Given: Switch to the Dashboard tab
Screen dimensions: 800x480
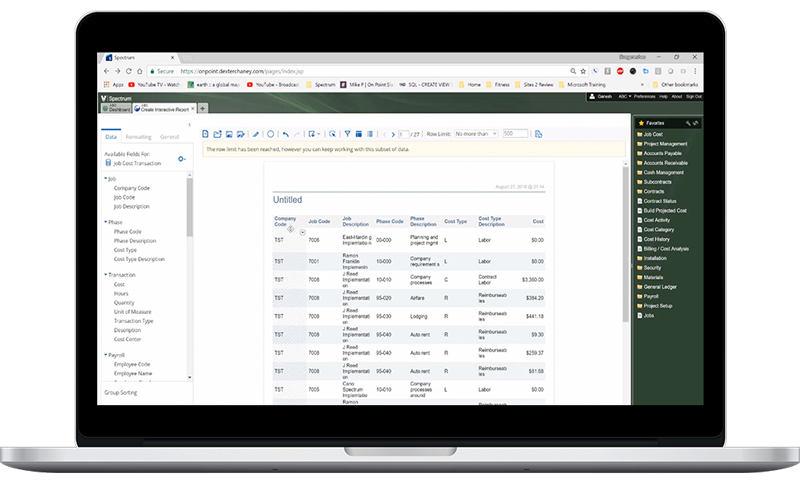Looking at the screenshot, I should click(x=116, y=109).
